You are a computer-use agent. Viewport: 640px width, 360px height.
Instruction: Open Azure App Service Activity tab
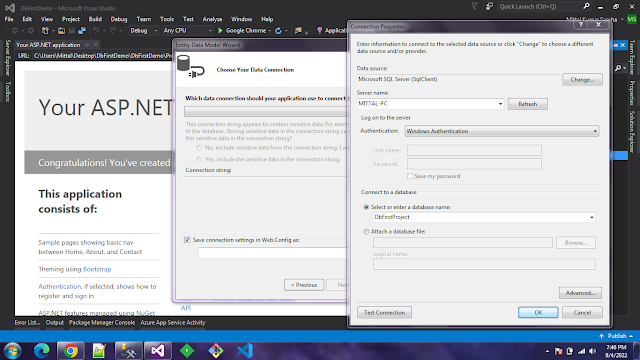click(173, 322)
